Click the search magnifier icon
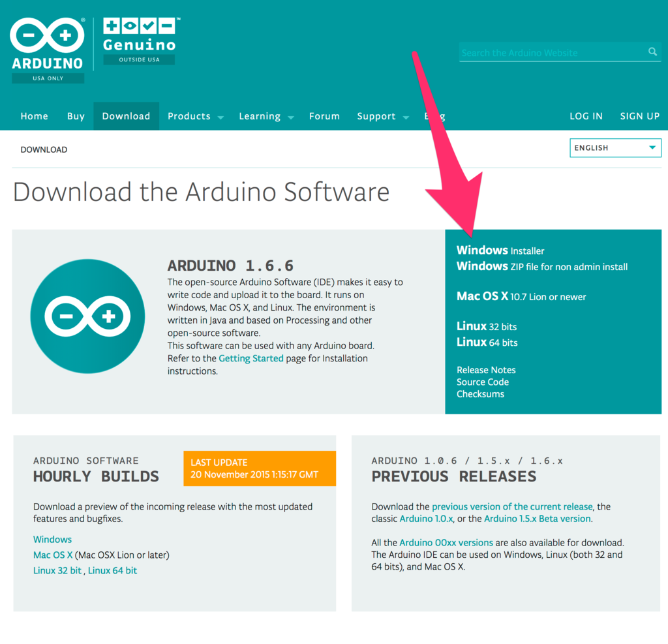This screenshot has height=644, width=668. 652,52
